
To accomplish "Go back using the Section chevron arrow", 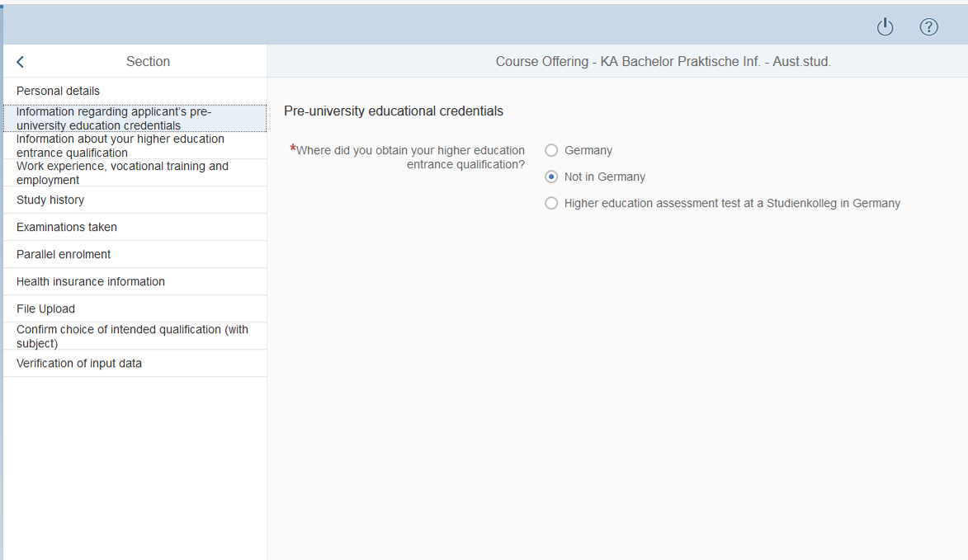I will (21, 62).
